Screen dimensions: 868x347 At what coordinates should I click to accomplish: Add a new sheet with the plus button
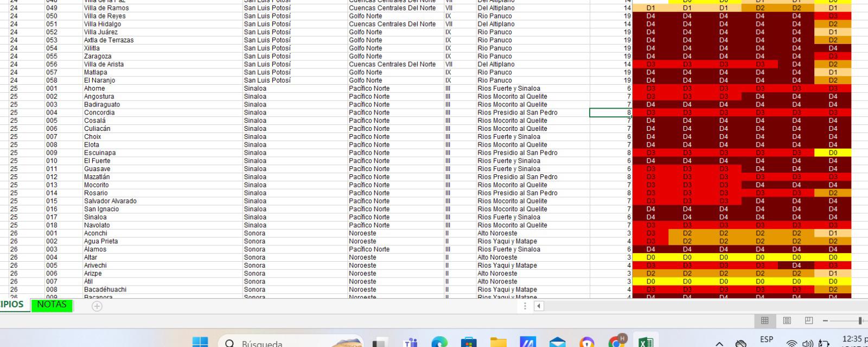tap(97, 306)
